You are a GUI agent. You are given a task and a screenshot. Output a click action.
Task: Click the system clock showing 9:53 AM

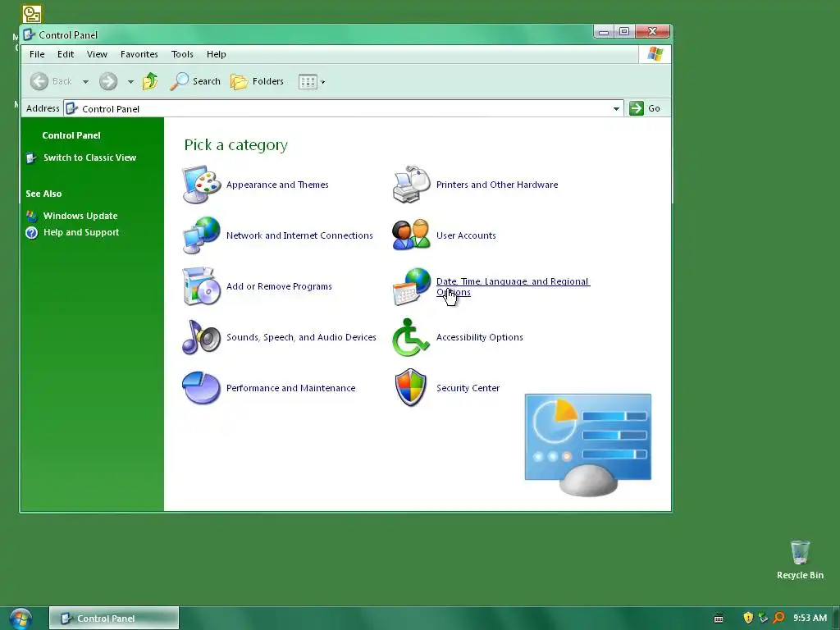pos(810,618)
